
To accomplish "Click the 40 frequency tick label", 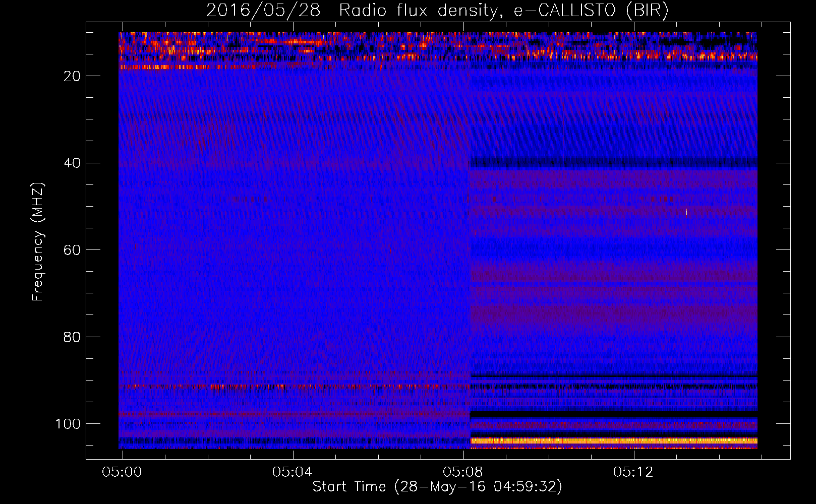I will (x=73, y=163).
